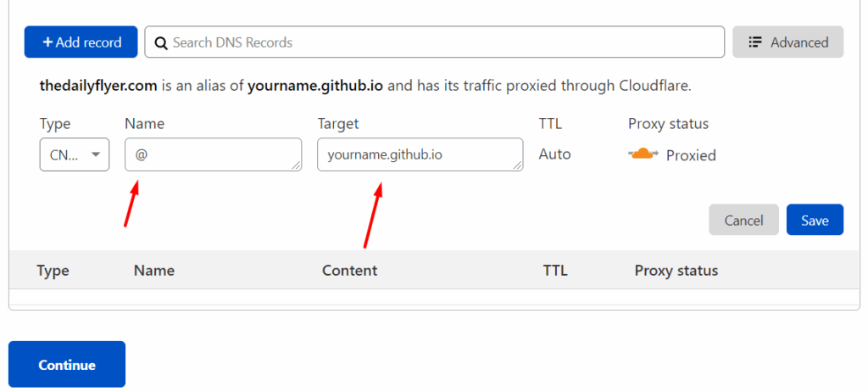Screen dimensions: 868x392
Task: Toggle the orange cloud proxy status
Action: [643, 154]
